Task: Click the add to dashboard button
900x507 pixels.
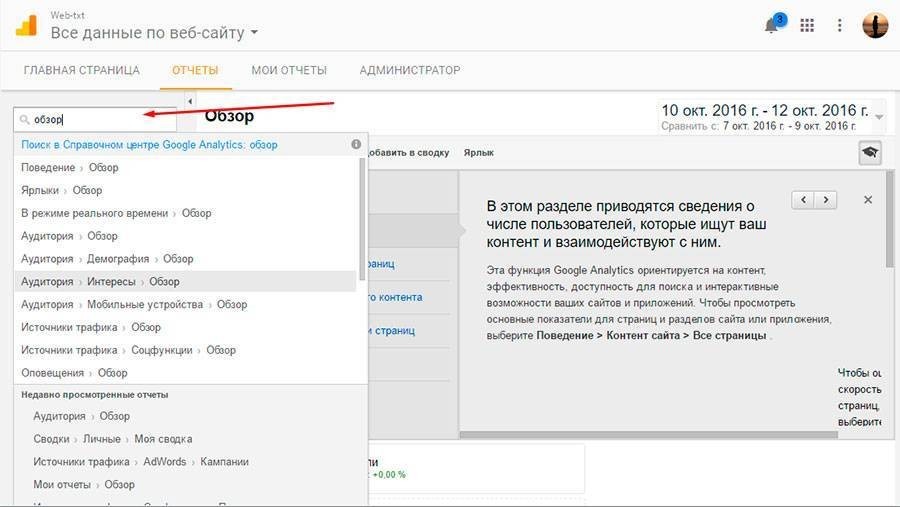Action: (x=409, y=153)
